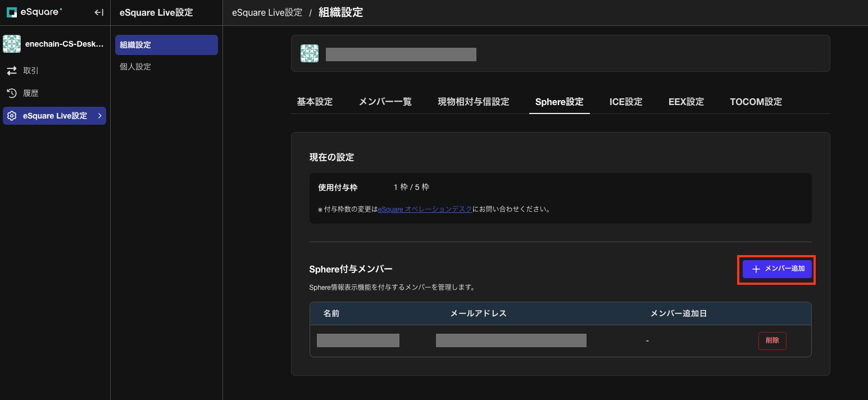Switch to the 現物相対与信設定 tab
Screen dimensions: 868x400
(x=474, y=102)
